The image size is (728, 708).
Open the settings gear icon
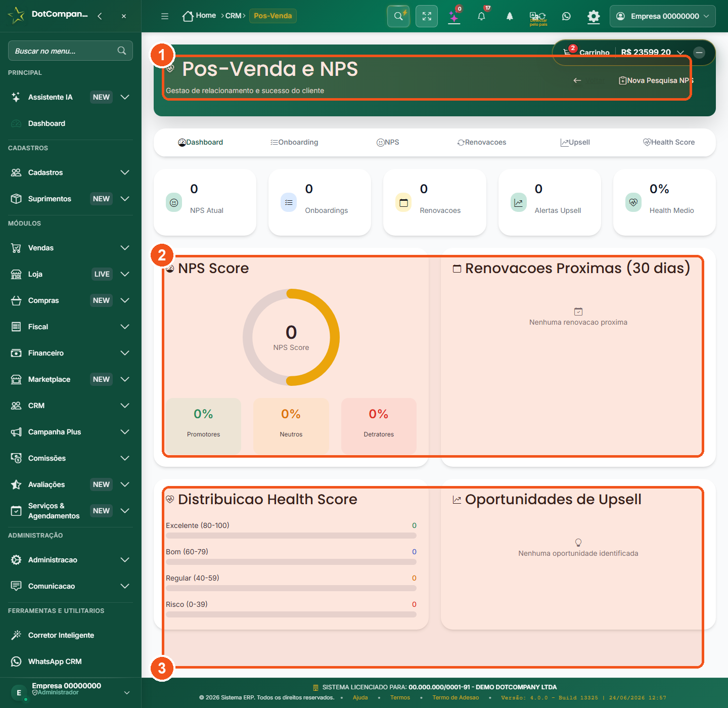(594, 16)
